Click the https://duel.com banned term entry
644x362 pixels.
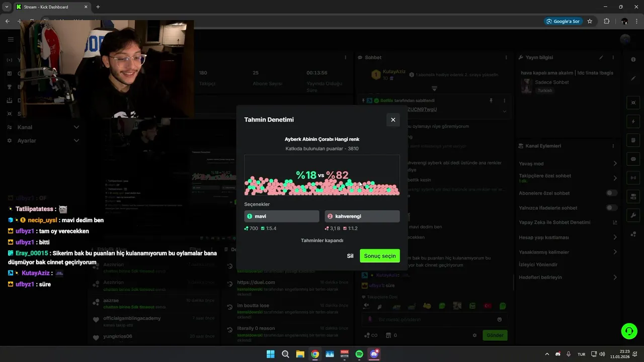pyautogui.click(x=256, y=283)
